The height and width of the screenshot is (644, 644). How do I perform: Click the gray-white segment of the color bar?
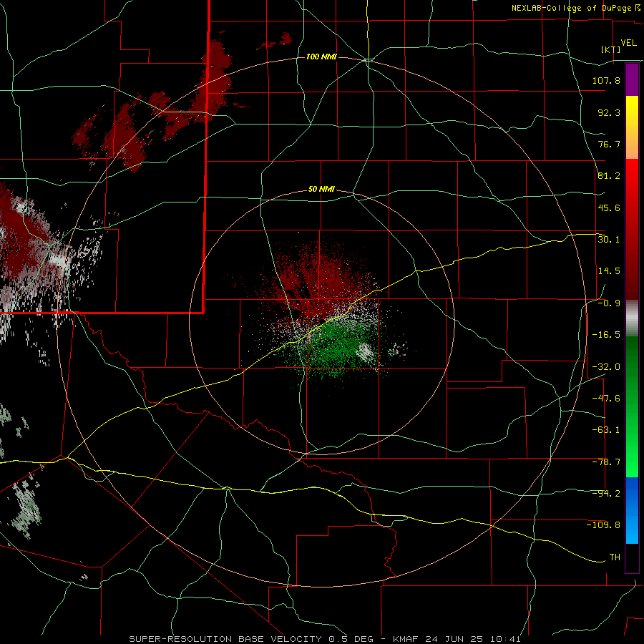[x=632, y=318]
